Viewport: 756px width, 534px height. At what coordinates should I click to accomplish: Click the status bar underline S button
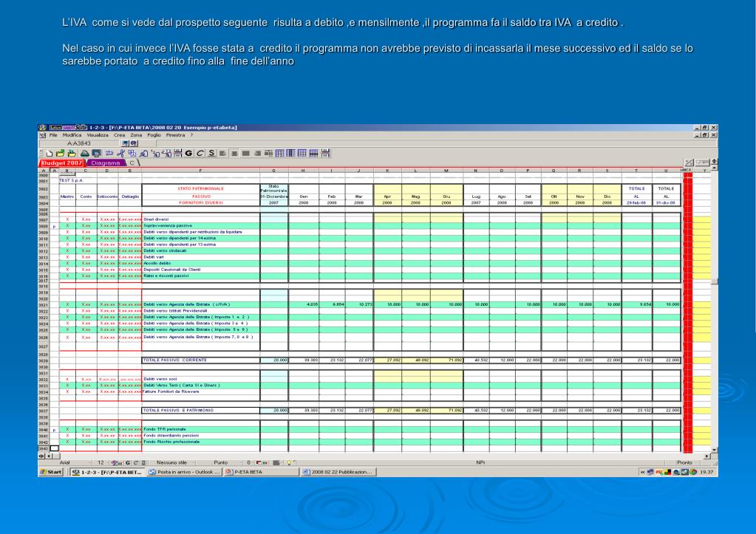point(143,462)
